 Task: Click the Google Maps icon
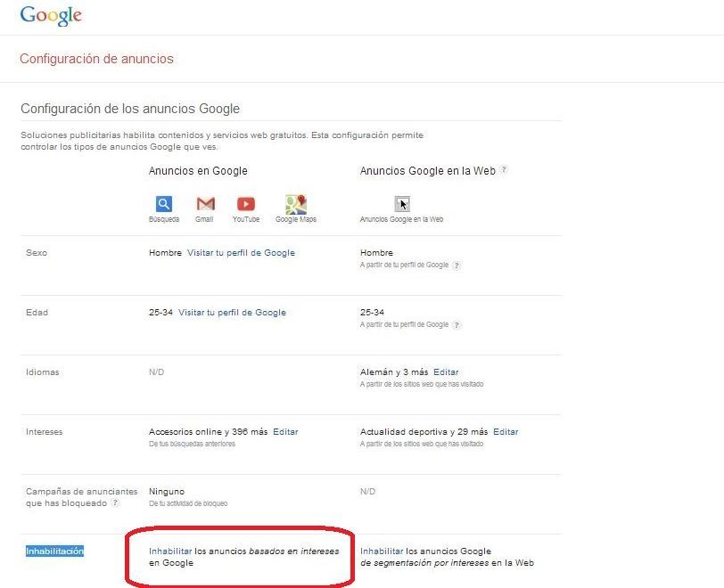pos(296,203)
